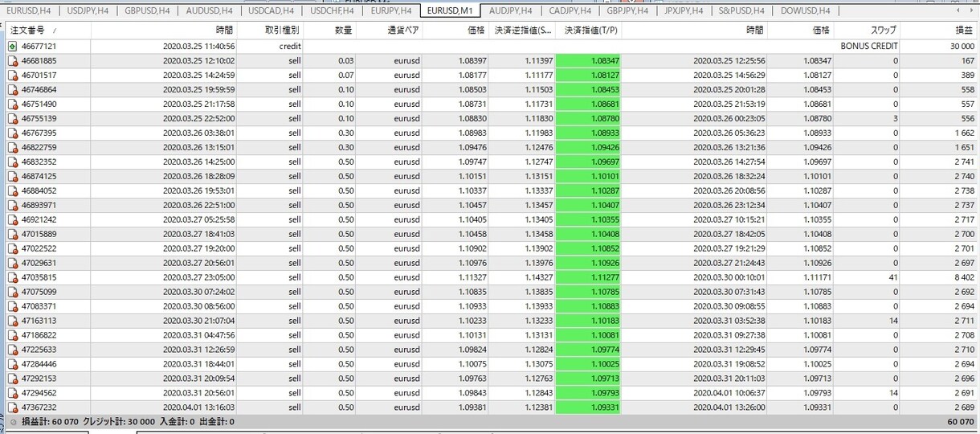Click the order icon for 46921242
Screen dimensions: 980x434
coord(12,220)
